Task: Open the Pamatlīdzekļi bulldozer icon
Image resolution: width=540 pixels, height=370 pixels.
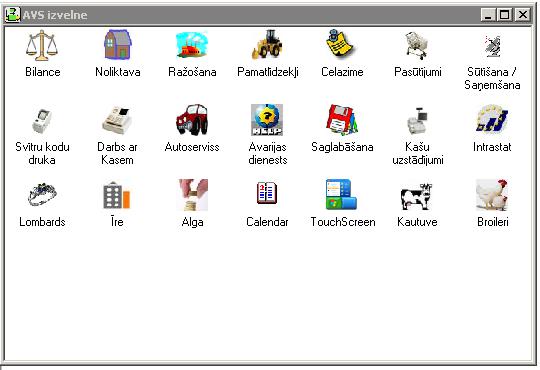Action: point(267,45)
